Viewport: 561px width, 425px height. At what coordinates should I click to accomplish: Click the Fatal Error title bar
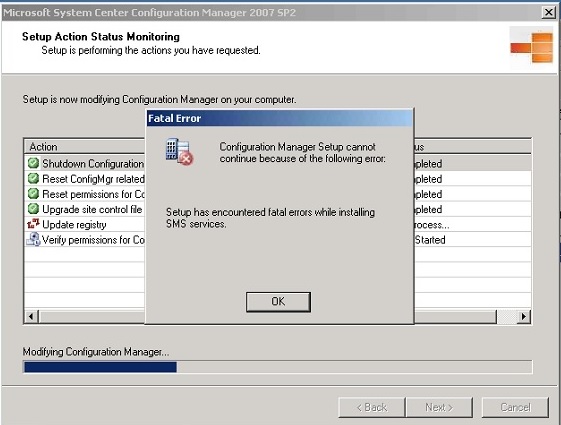[x=279, y=118]
